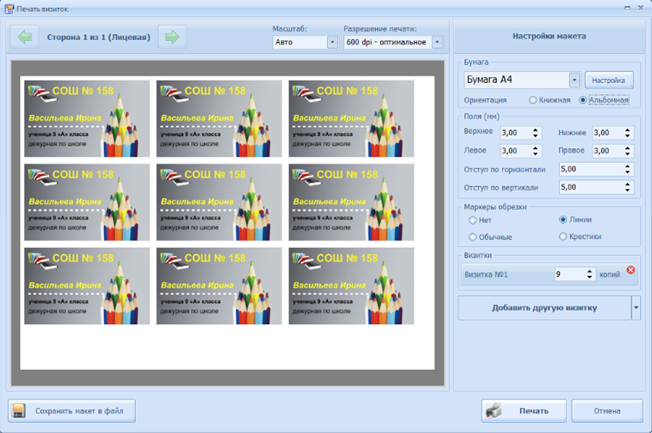Remove Визитка №1 with red delete icon
This screenshot has width=652, height=433.
pyautogui.click(x=630, y=270)
